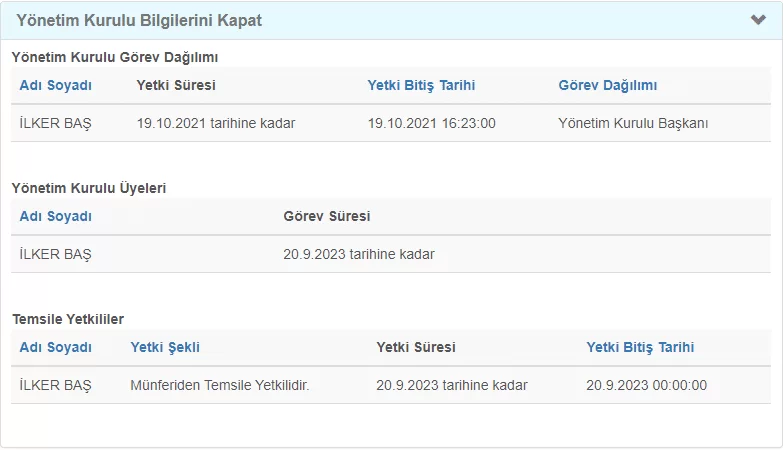This screenshot has height=450, width=783.
Task: Click the 'Yönetim Kurulu Bilgilerini Kapat' header title
Action: (139, 20)
